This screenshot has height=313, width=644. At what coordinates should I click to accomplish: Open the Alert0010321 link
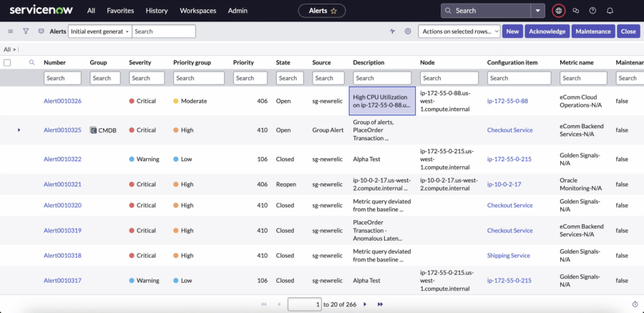[62, 184]
